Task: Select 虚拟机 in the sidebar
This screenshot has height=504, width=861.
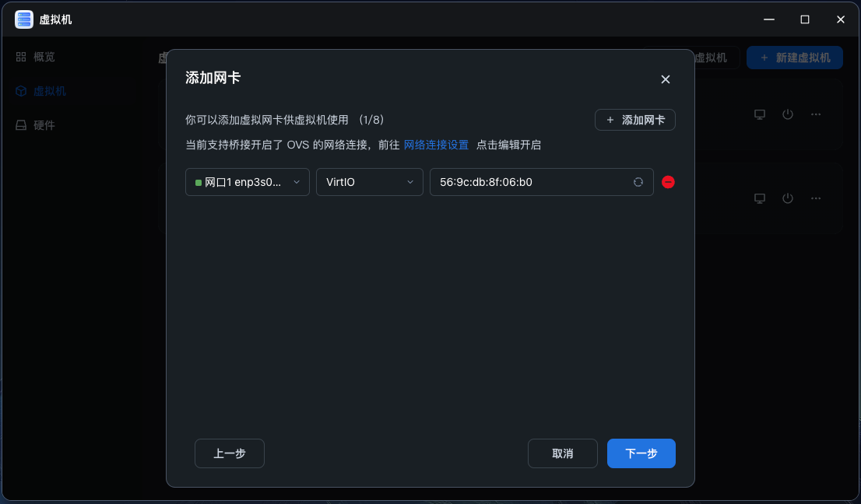Action: tap(48, 91)
